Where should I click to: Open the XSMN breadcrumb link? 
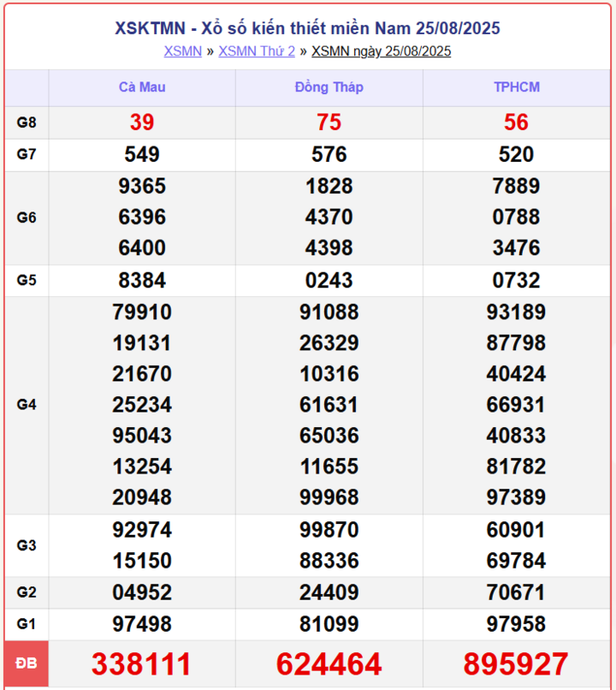pos(183,51)
